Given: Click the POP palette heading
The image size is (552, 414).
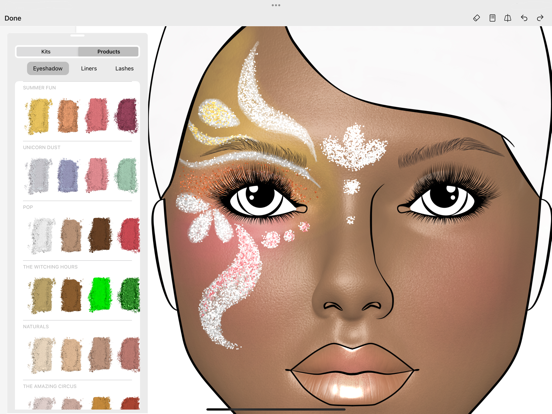Looking at the screenshot, I should [28, 207].
